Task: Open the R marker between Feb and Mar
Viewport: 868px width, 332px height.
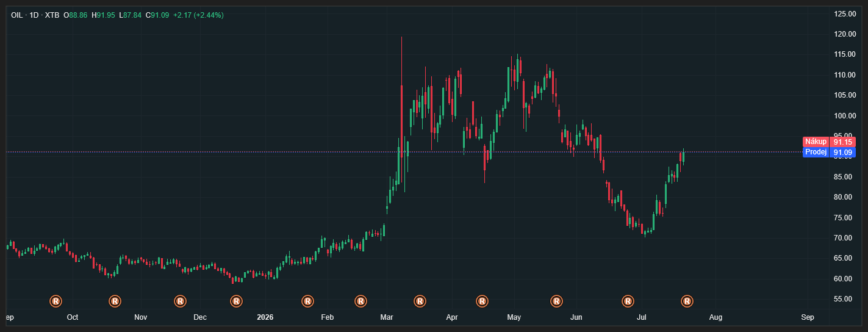Action: pos(360,301)
